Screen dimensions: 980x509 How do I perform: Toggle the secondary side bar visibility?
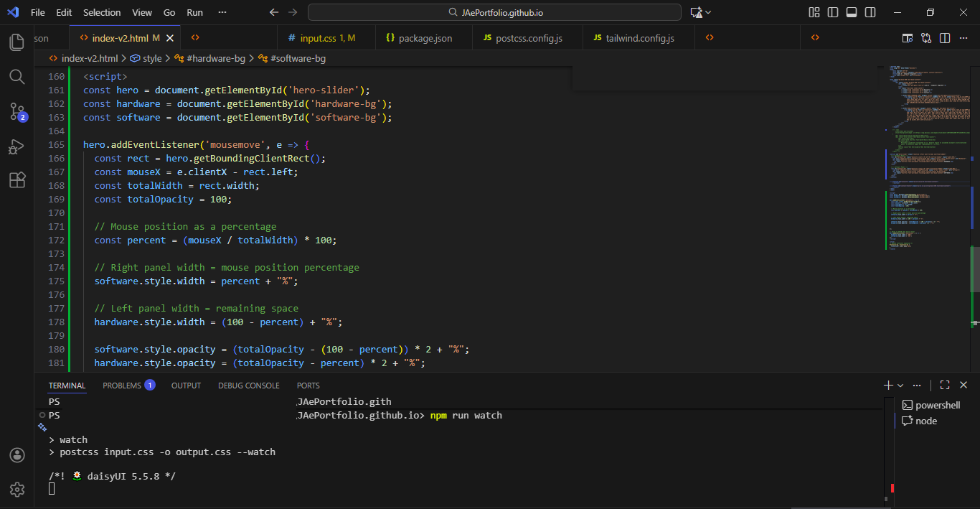click(870, 12)
